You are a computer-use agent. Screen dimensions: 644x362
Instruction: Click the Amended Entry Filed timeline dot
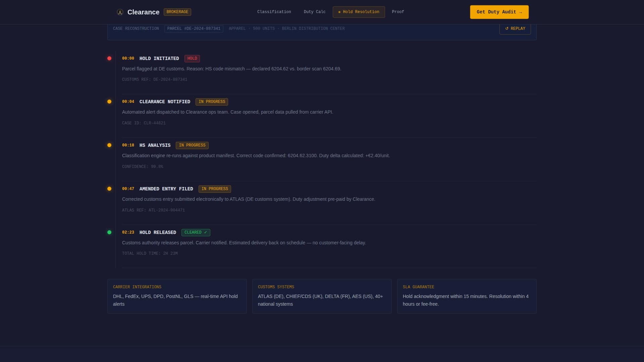(x=109, y=189)
